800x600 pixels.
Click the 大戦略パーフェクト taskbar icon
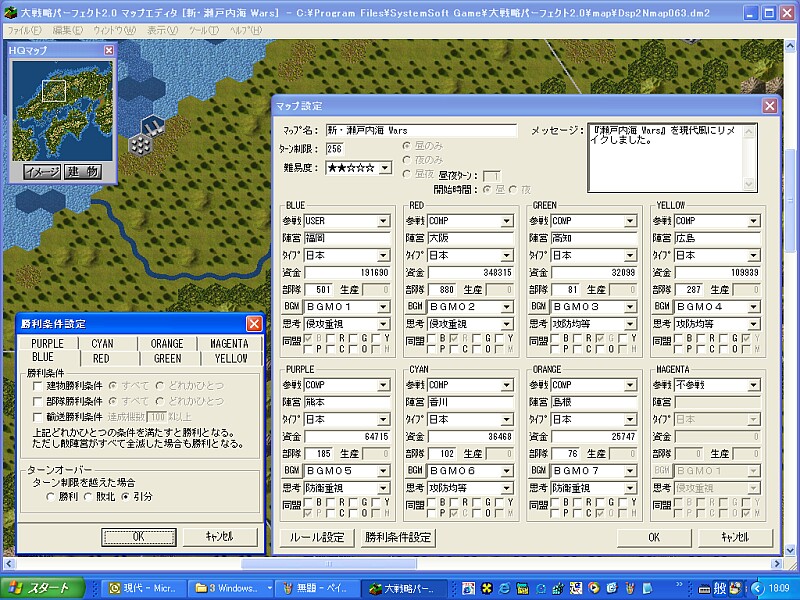[402, 588]
